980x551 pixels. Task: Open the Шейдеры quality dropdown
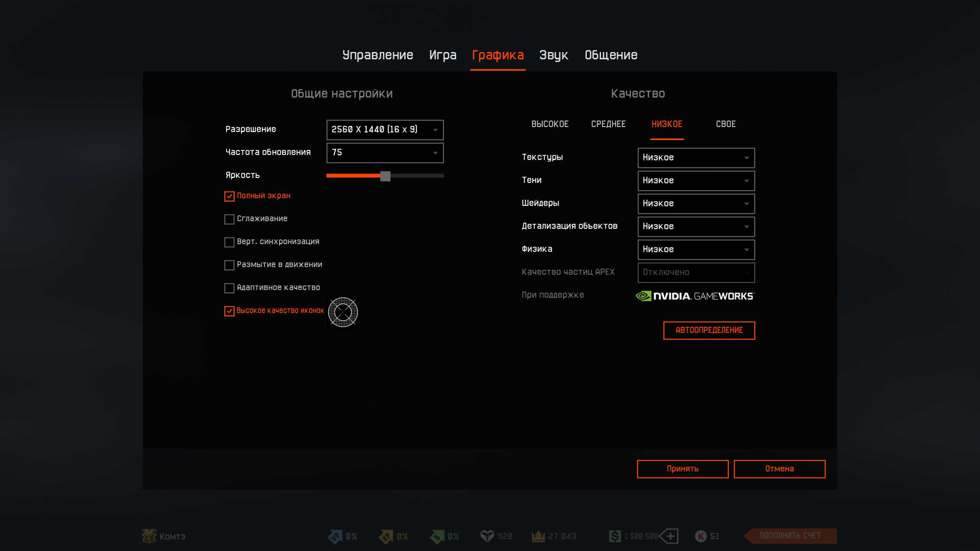pos(696,204)
